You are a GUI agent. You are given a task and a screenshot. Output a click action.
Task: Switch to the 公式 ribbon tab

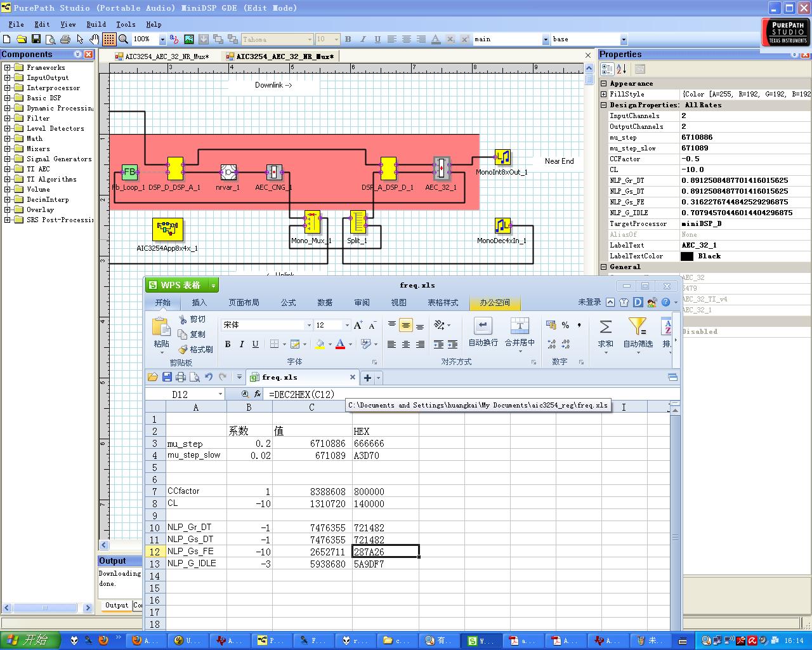[x=289, y=303]
